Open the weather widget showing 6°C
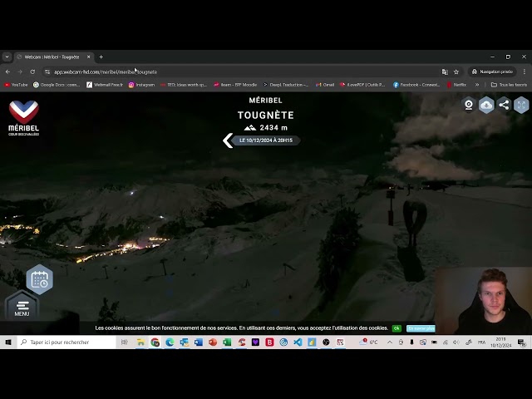Screen dimensions: 532x399 click(369, 342)
